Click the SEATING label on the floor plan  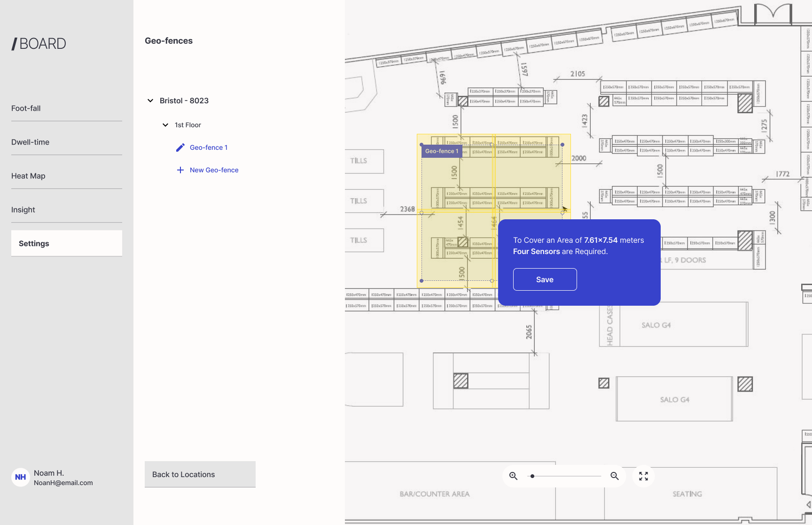pos(687,494)
